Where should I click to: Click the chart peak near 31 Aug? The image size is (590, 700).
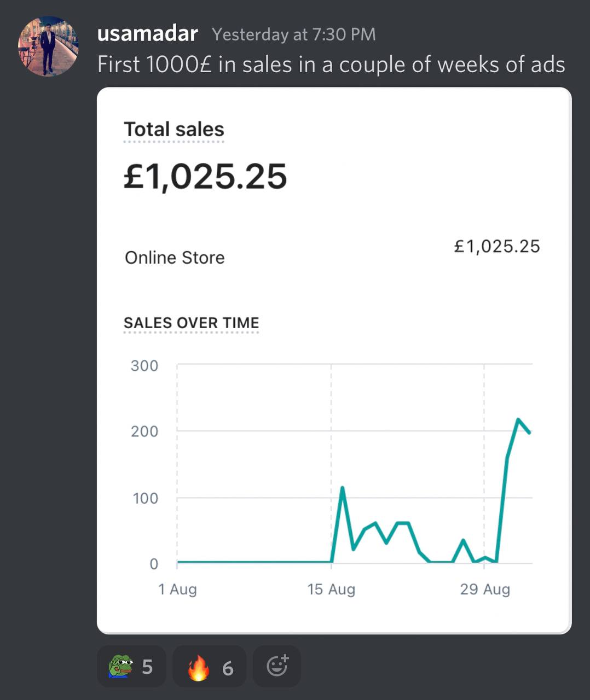click(518, 419)
